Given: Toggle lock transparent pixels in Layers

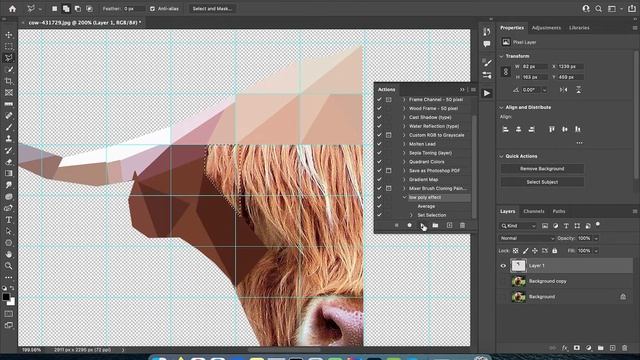Looking at the screenshot, I should [516, 251].
